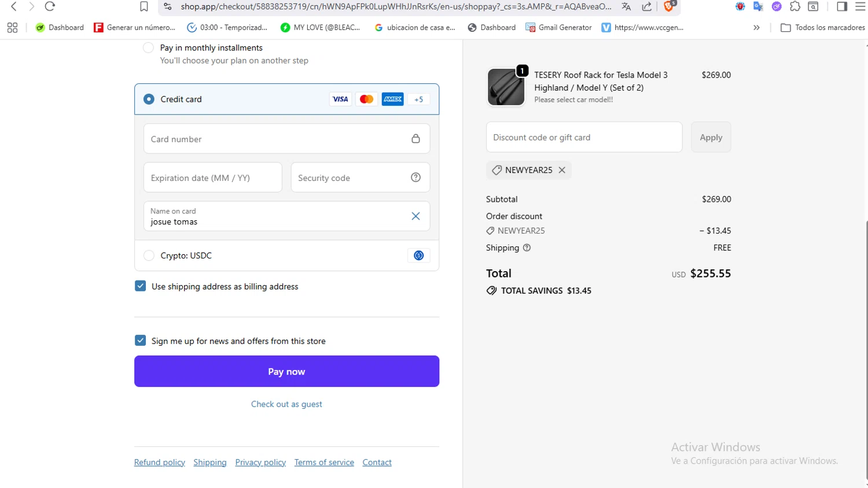Click the lock icon in Card number field
Image resolution: width=868 pixels, height=488 pixels.
tap(415, 139)
